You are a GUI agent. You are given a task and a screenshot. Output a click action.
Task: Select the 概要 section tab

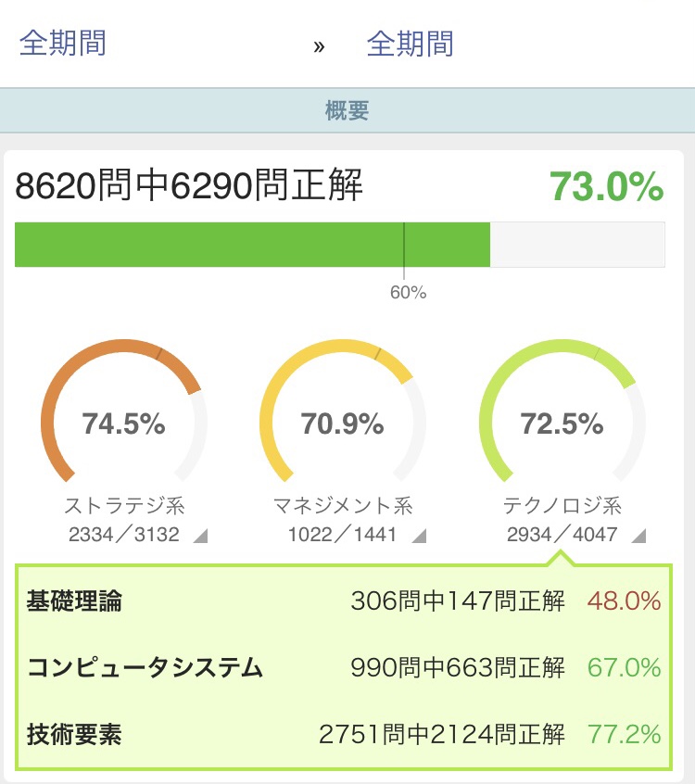point(347,110)
